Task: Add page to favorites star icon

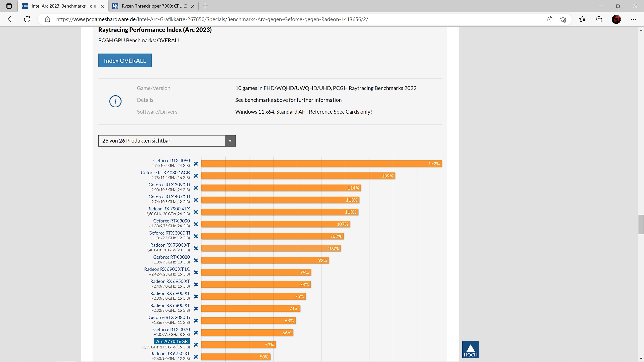Action: [x=563, y=19]
